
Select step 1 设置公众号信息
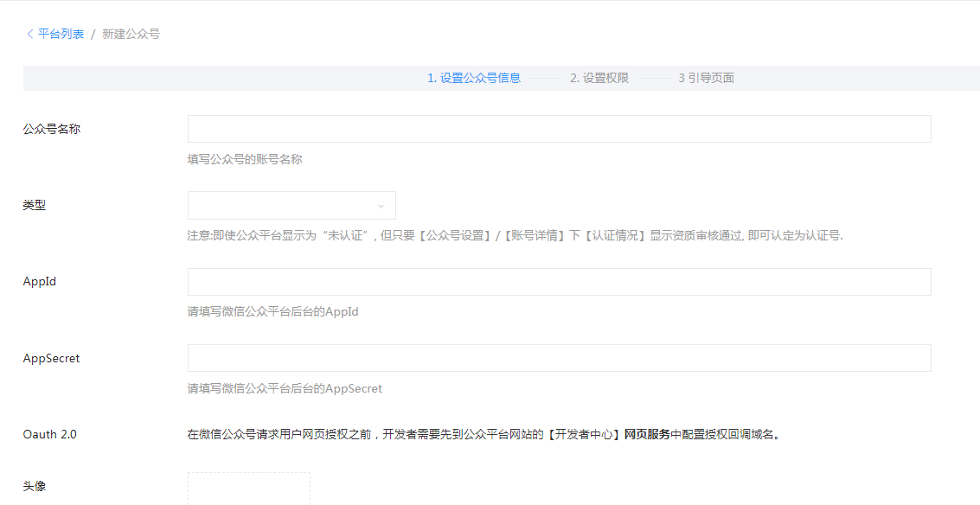tap(474, 78)
